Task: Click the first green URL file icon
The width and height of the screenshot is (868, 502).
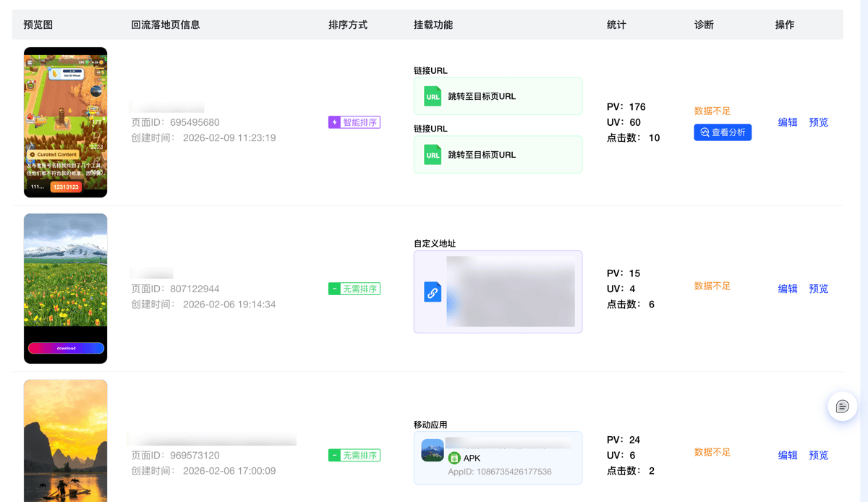Action: pos(433,96)
